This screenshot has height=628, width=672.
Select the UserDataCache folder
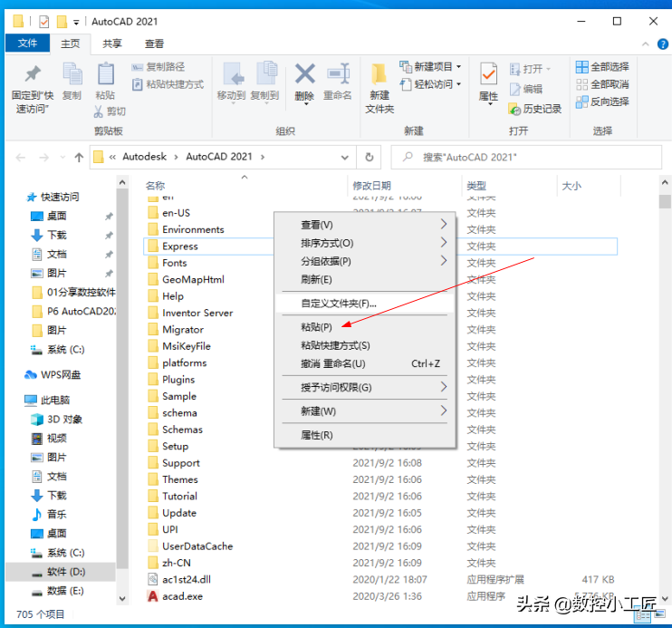click(197, 546)
